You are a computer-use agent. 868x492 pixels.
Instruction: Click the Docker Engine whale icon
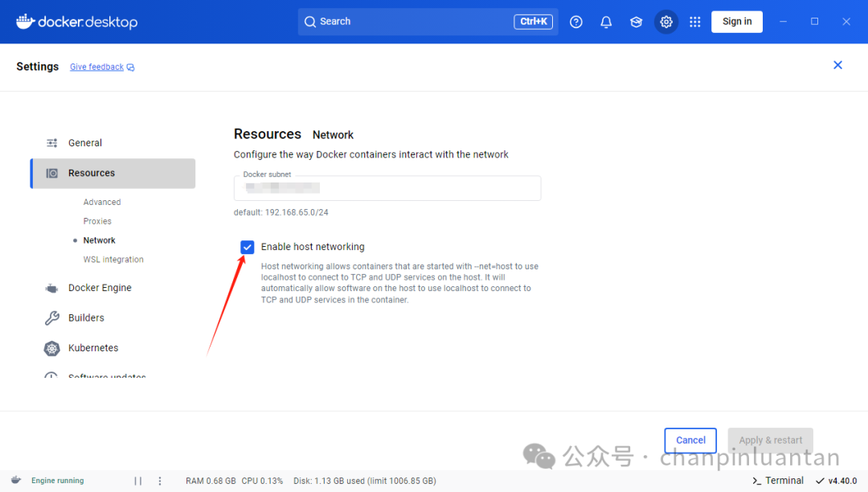coord(51,289)
